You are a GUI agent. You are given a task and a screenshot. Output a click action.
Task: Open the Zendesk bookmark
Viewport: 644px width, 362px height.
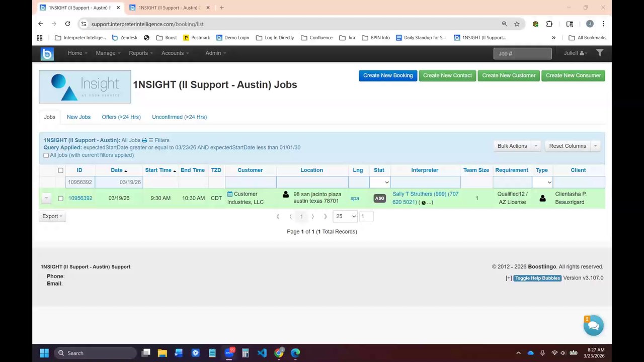pos(124,38)
